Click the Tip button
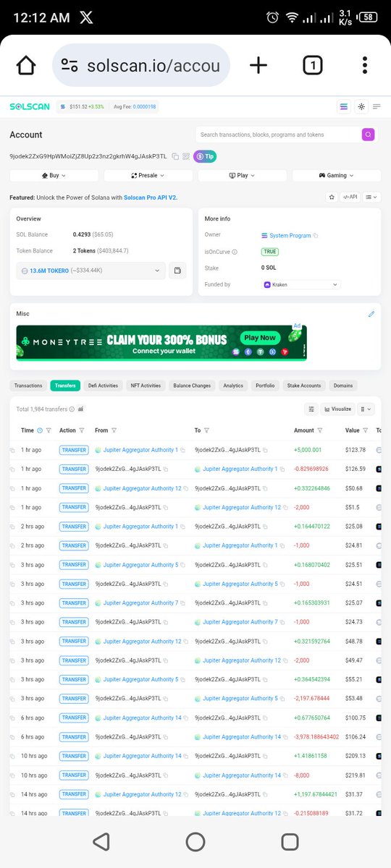The width and height of the screenshot is (391, 868). (205, 156)
